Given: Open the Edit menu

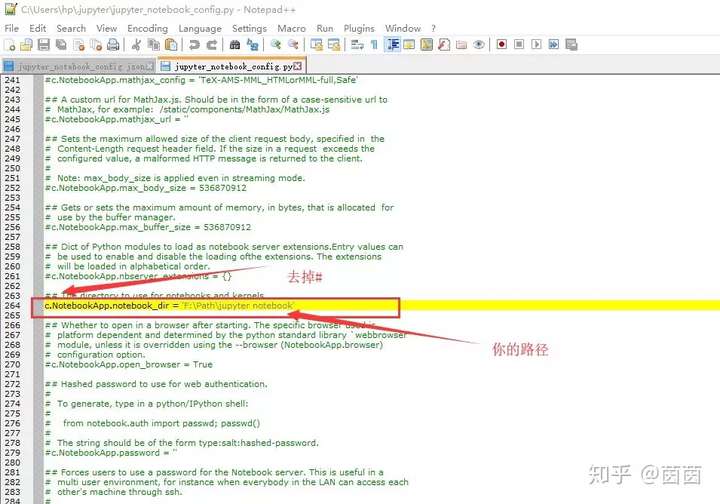Looking at the screenshot, I should click(x=38, y=28).
